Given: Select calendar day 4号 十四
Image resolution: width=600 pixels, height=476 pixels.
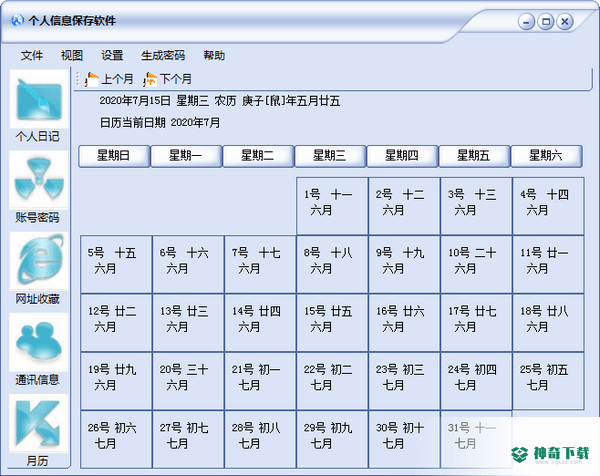Looking at the screenshot, I should coord(548,206).
